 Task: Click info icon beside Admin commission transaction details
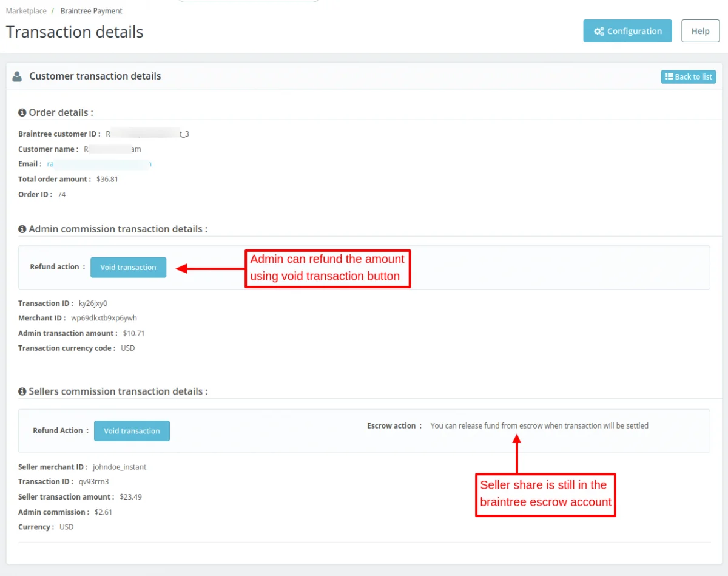pyautogui.click(x=22, y=229)
